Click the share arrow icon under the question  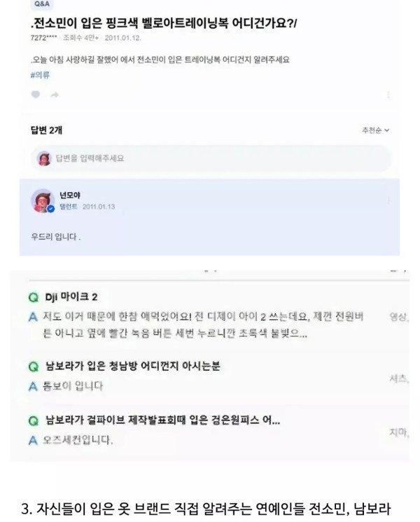tap(54, 95)
